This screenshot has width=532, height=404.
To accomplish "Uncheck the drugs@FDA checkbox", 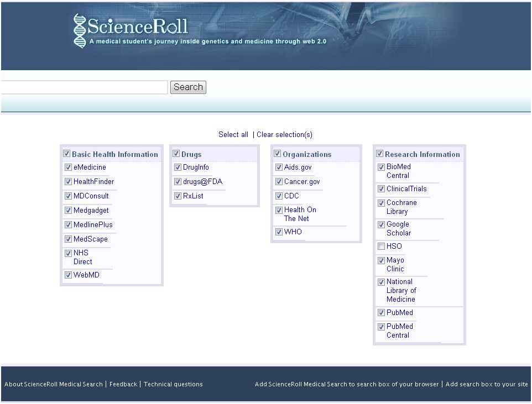I will pyautogui.click(x=178, y=182).
